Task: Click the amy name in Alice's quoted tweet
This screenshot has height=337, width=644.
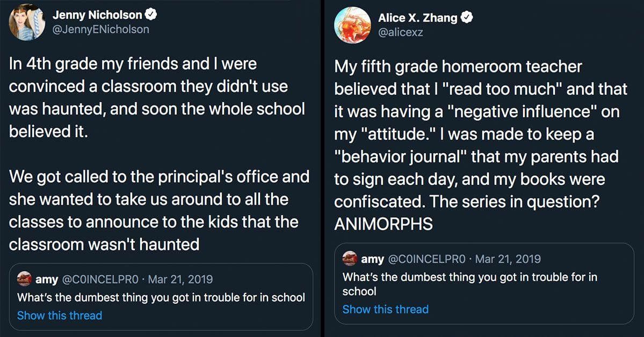Action: click(x=372, y=259)
